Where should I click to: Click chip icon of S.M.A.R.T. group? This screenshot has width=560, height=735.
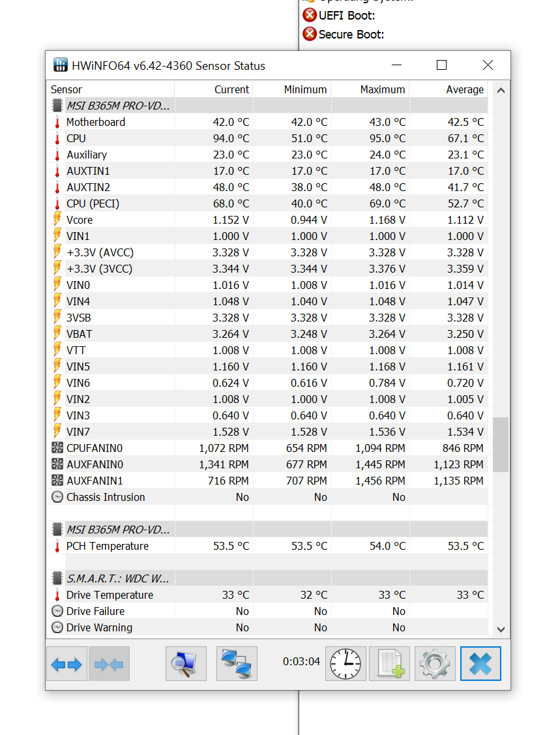[57, 578]
